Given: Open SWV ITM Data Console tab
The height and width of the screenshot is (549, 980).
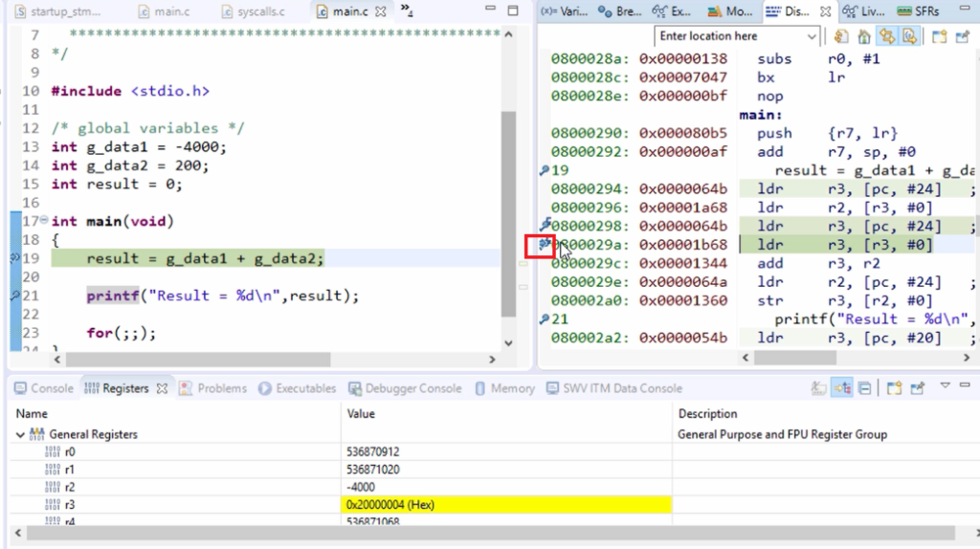Looking at the screenshot, I should tap(614, 388).
